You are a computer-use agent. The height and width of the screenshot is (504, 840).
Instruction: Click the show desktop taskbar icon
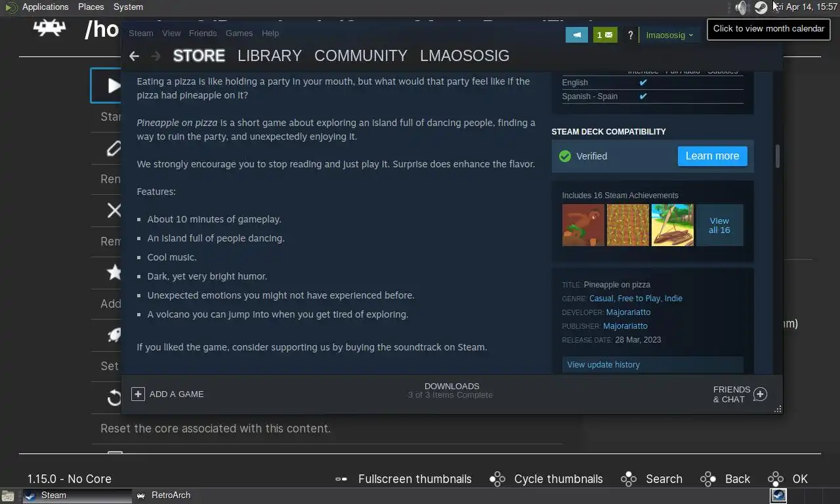(7, 496)
